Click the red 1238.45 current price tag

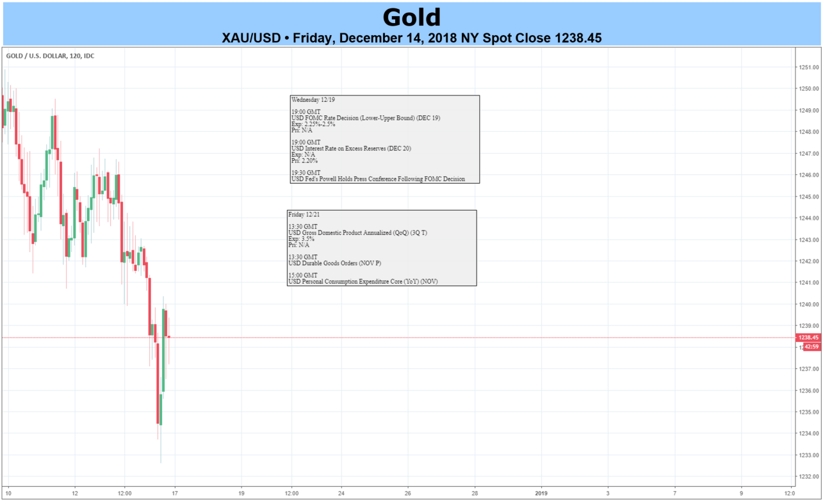[x=808, y=337]
